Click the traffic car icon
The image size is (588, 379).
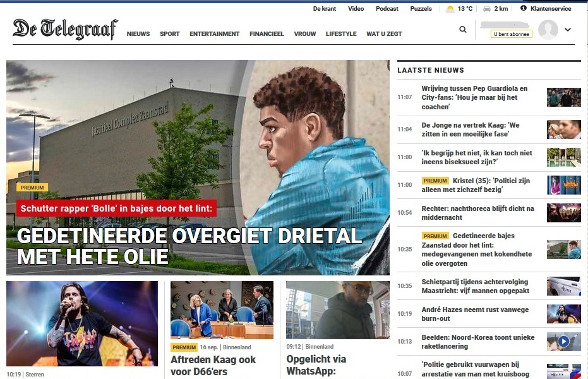pos(487,9)
